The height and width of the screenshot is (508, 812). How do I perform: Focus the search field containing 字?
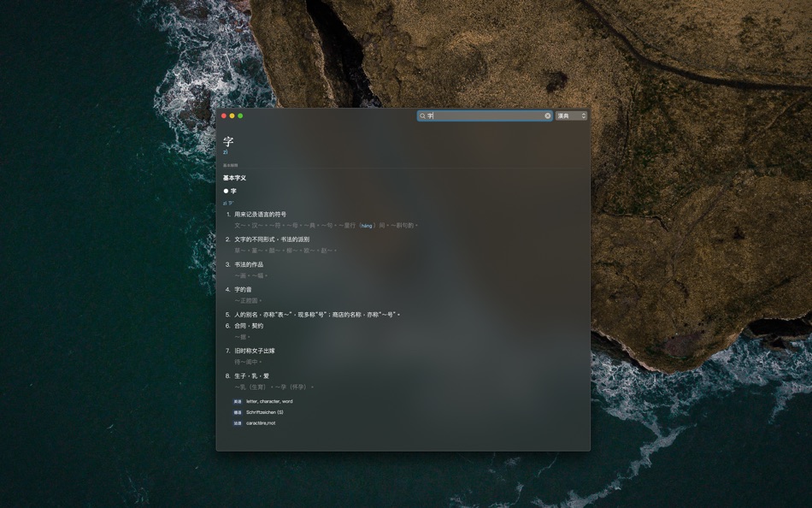485,115
